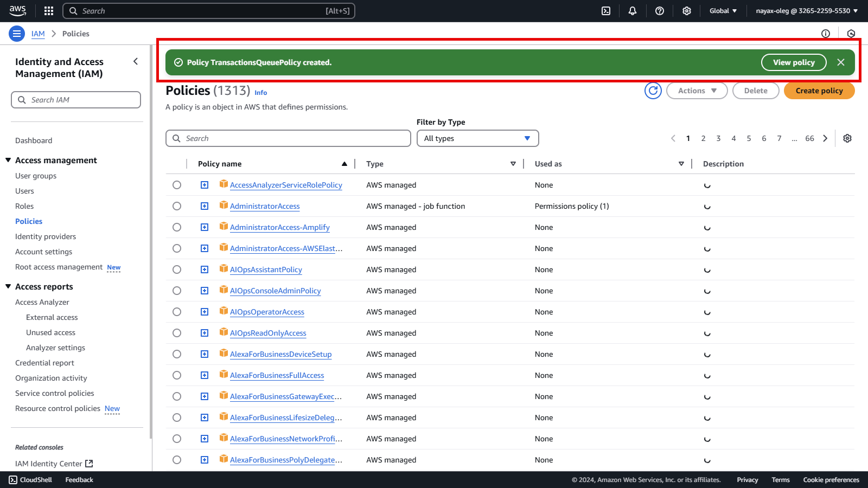The width and height of the screenshot is (868, 488).
Task: Open IAM Identity Center external link
Action: point(54,464)
